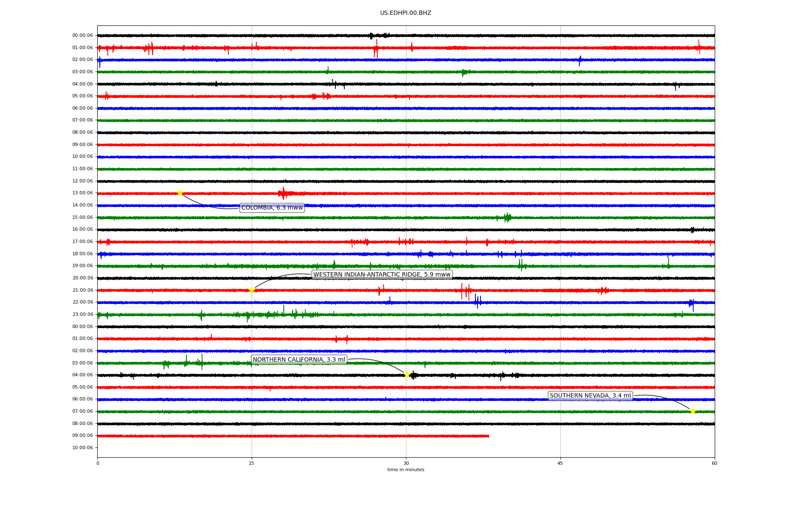Click the 18:00:06 row time label
Screen dimensions: 812x508
click(x=82, y=254)
